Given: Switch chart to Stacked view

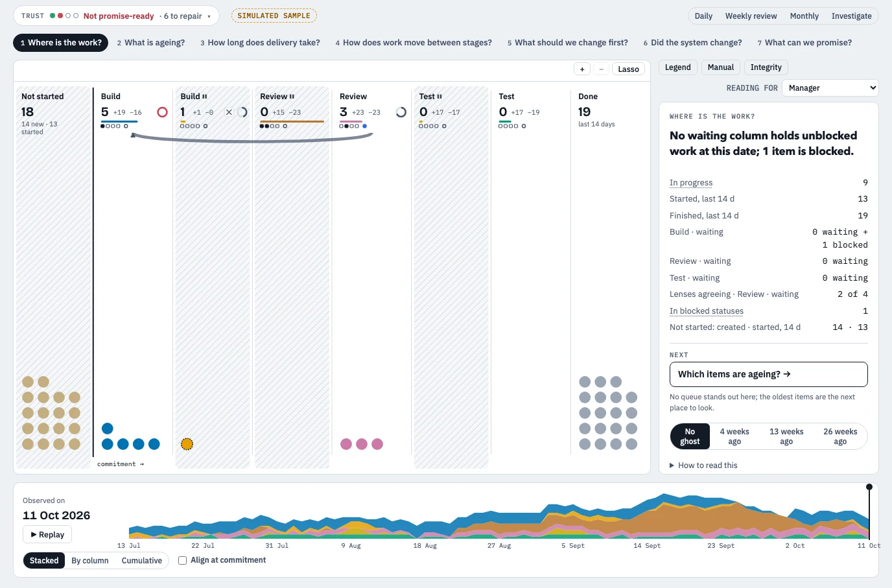Looking at the screenshot, I should [x=44, y=561].
